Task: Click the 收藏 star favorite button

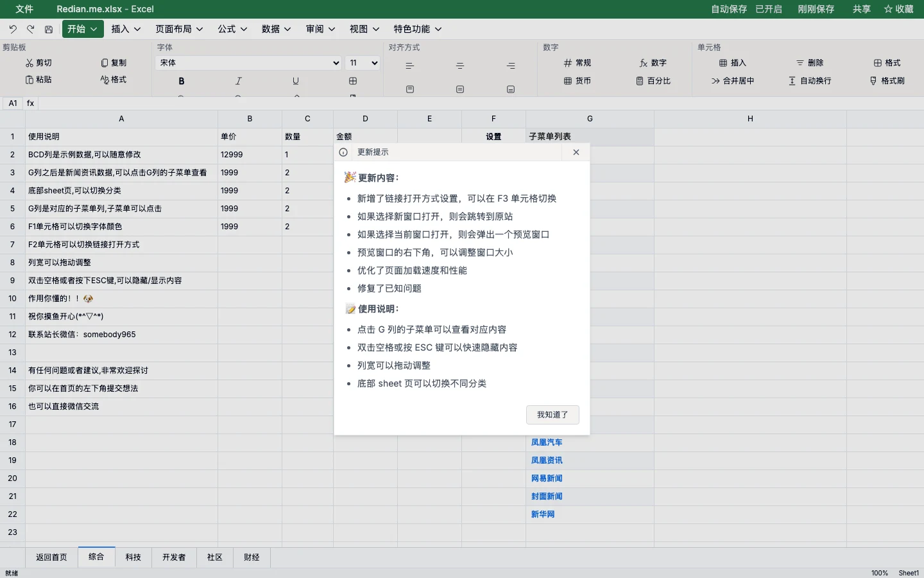Action: pyautogui.click(x=898, y=9)
